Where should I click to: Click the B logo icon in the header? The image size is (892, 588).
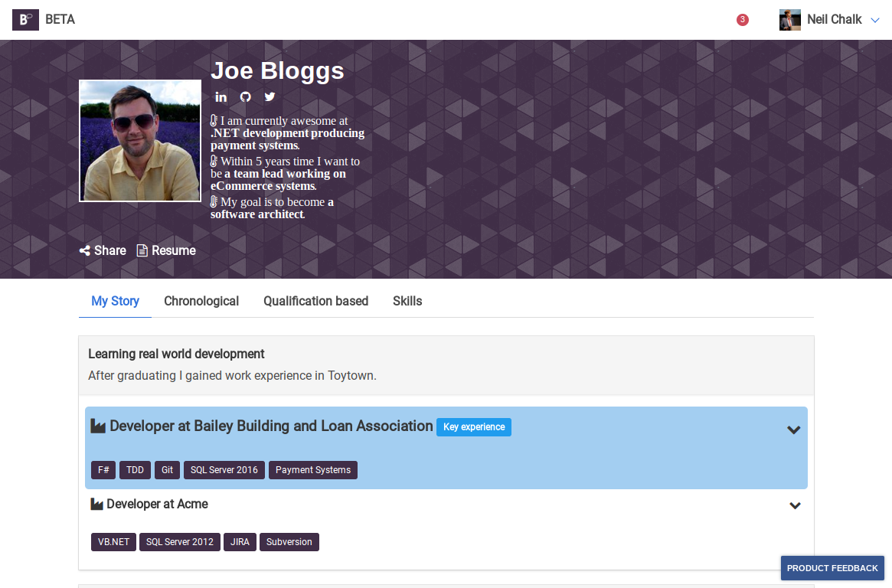tap(25, 20)
